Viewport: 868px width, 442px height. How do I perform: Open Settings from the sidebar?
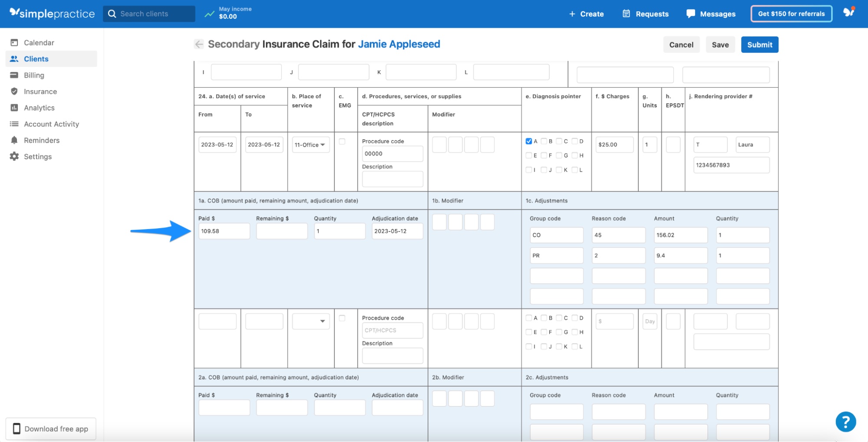click(37, 156)
